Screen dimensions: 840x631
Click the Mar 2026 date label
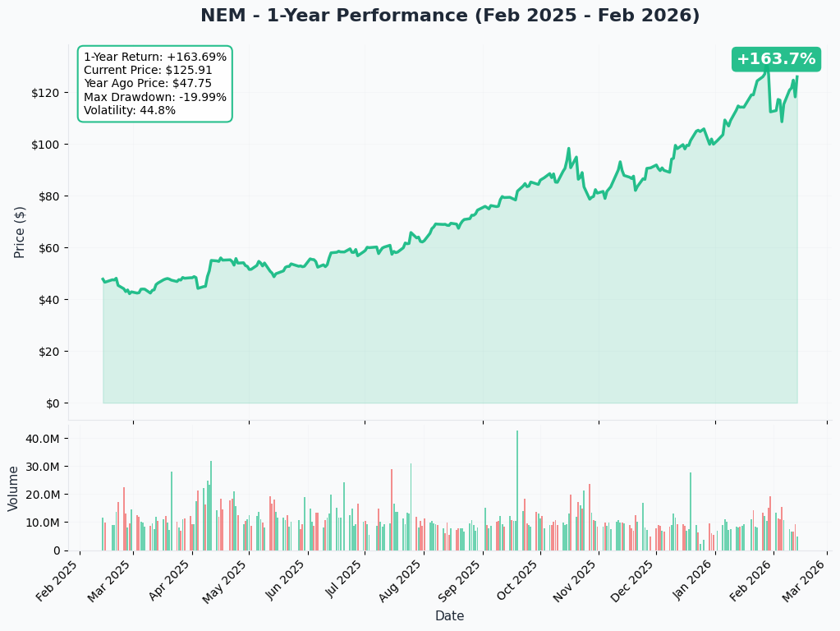[804, 580]
